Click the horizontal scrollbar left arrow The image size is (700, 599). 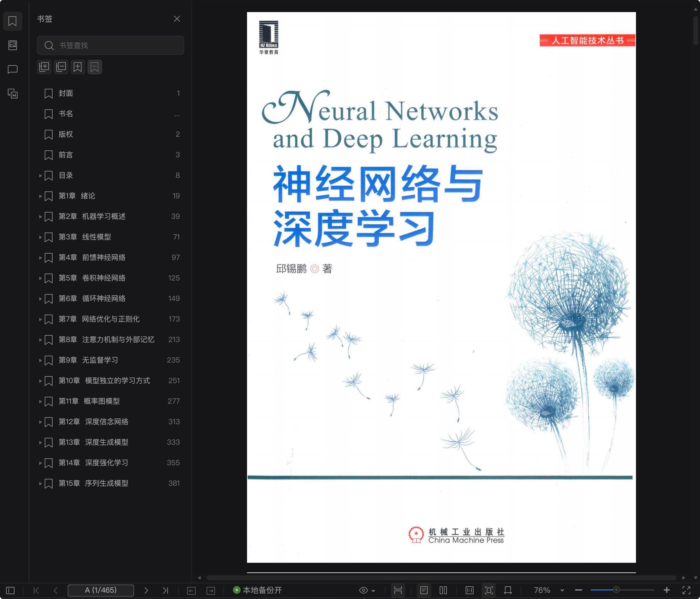[199, 578]
